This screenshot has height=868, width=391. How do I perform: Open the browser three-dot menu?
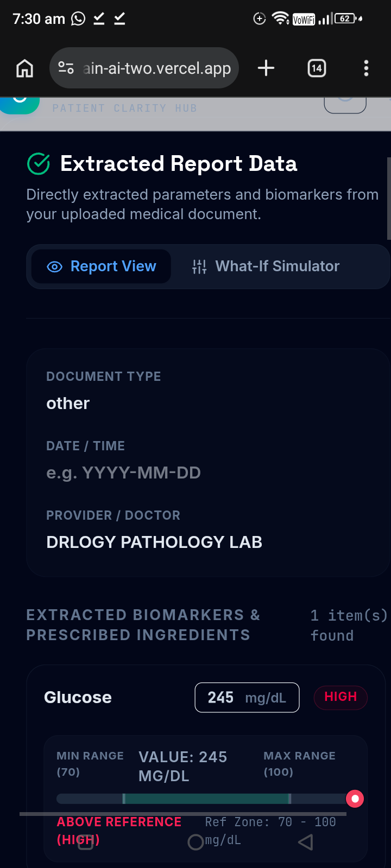pos(366,68)
